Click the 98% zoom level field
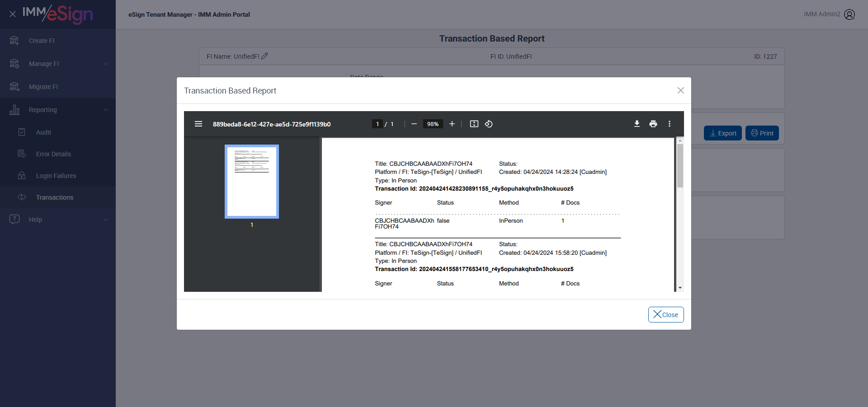Image resolution: width=868 pixels, height=407 pixels. [433, 124]
